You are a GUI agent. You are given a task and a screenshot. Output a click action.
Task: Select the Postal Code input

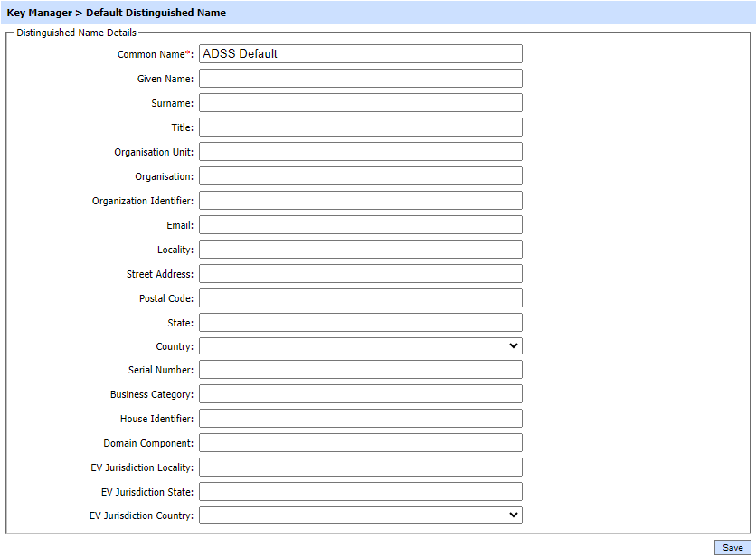point(360,298)
